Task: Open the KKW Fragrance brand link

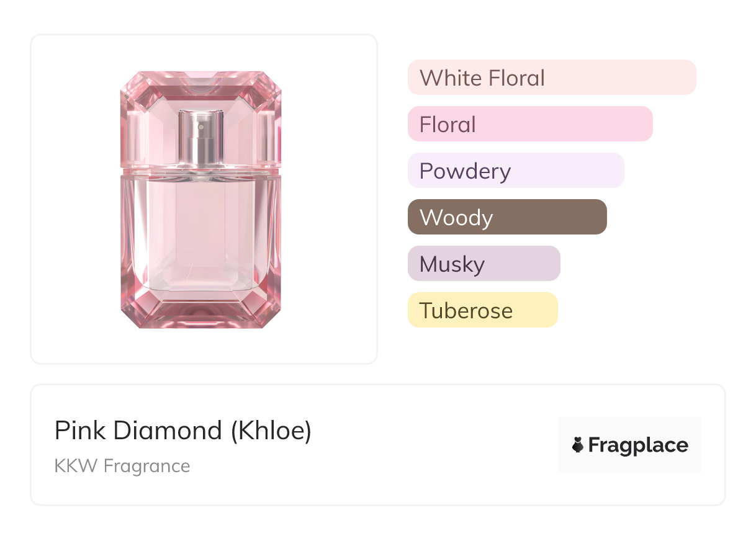Action: [x=122, y=465]
